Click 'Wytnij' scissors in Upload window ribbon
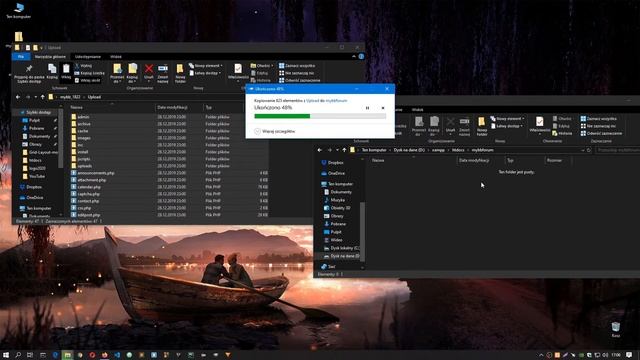The image size is (640, 360). 84,66
